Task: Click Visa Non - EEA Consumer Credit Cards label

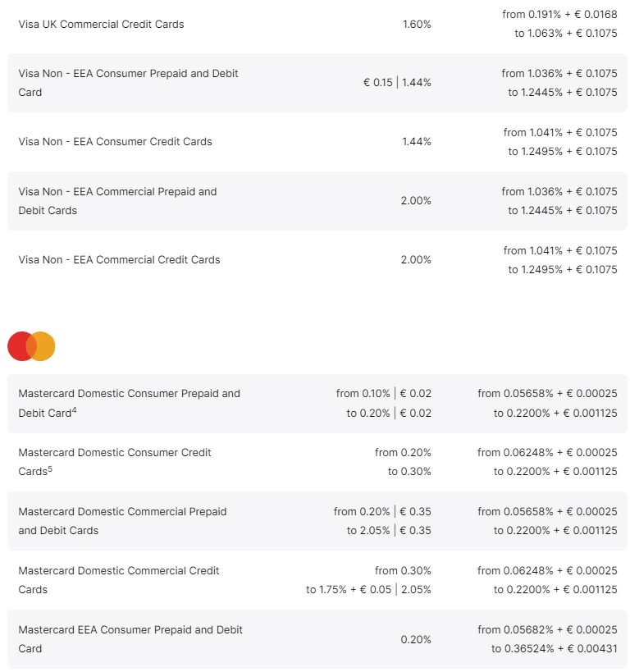Action: pyautogui.click(x=116, y=141)
